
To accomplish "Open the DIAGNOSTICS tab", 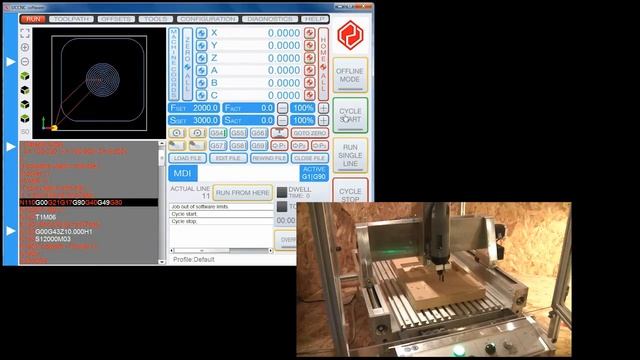I will pos(270,19).
